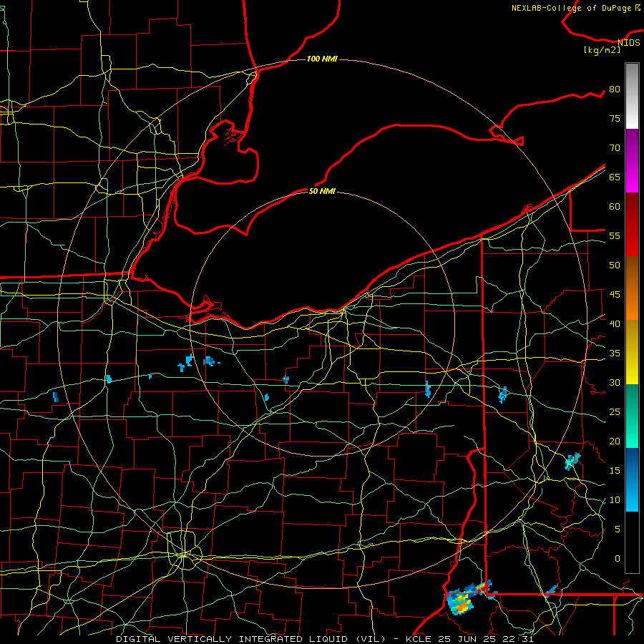Click the black bottom segment of the color scale

632,542
